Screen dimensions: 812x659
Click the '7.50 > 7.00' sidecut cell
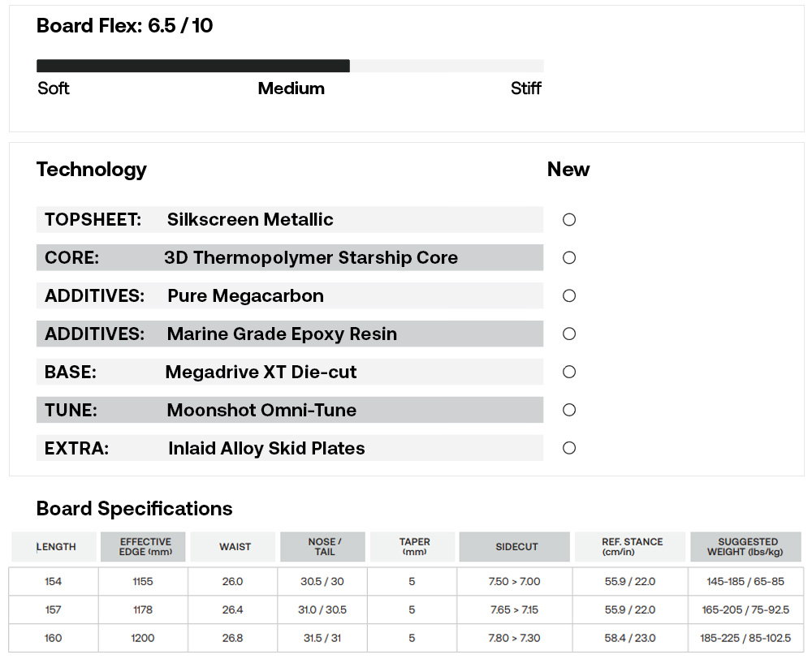[x=514, y=581]
